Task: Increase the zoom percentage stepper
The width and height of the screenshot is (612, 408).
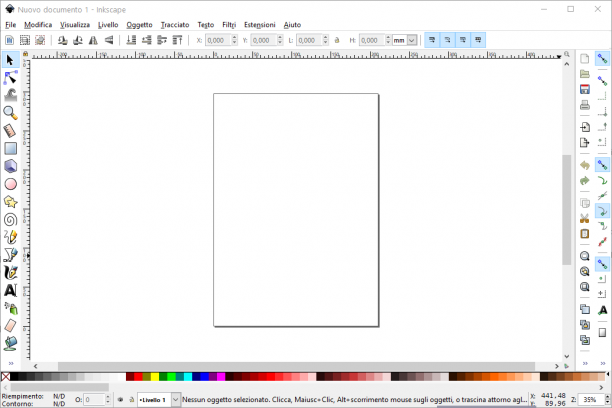Action: coord(607,397)
